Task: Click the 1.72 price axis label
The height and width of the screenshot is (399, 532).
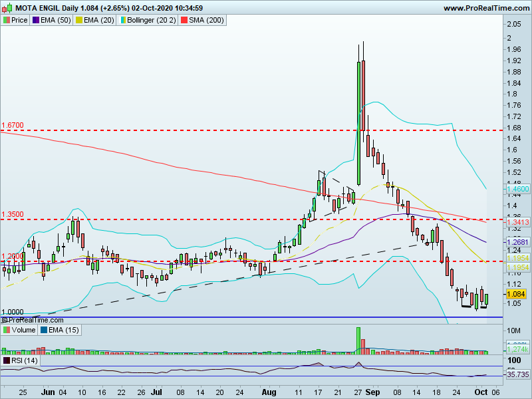Action: coord(514,117)
